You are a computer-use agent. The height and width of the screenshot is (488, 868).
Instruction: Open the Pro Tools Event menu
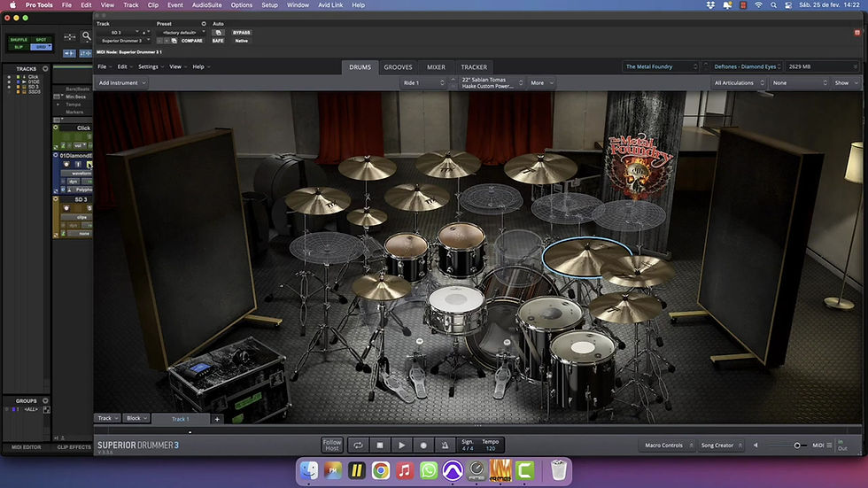tap(175, 5)
